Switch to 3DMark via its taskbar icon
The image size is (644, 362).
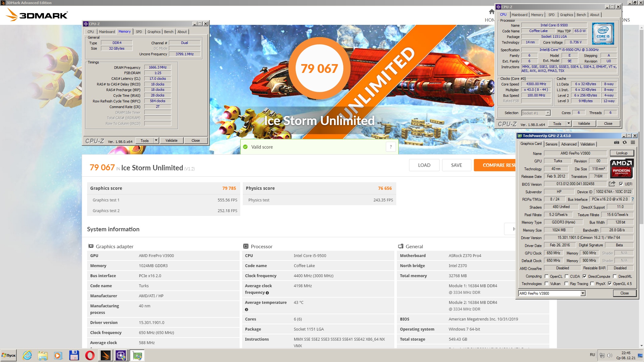pos(105,355)
